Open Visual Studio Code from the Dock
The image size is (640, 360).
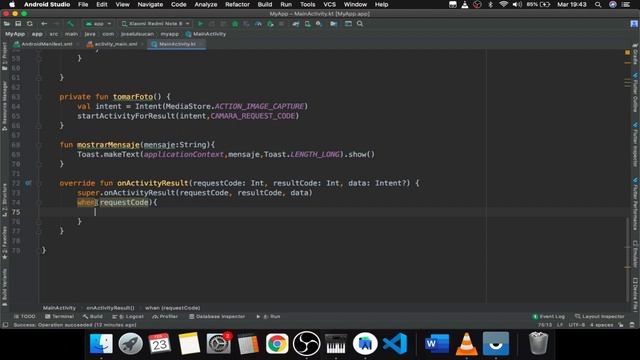point(395,343)
